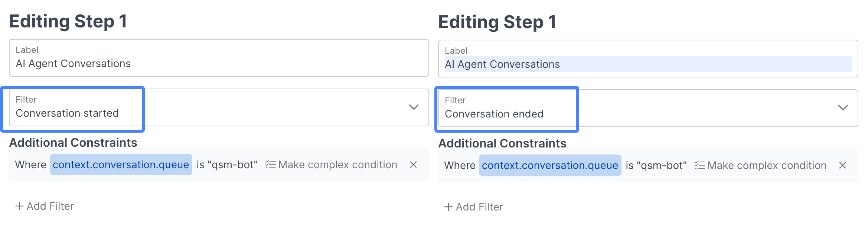Click the plus icon below the Conversation ended constraint

tap(448, 207)
